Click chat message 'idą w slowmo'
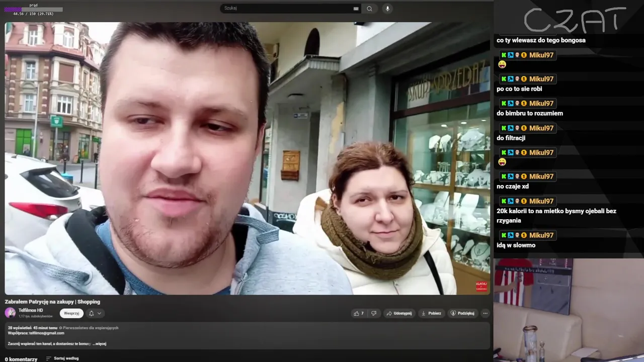 coord(516,245)
